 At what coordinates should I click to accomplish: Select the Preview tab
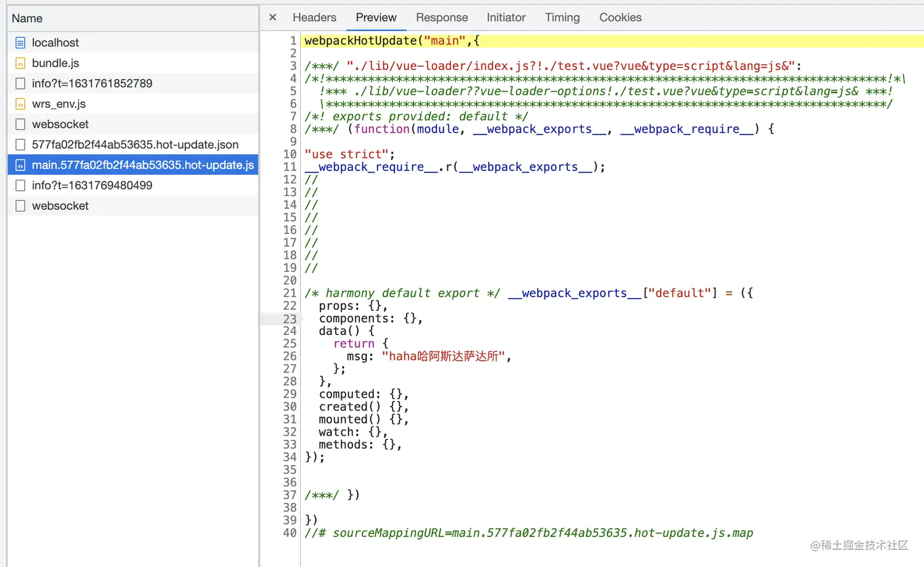[376, 18]
